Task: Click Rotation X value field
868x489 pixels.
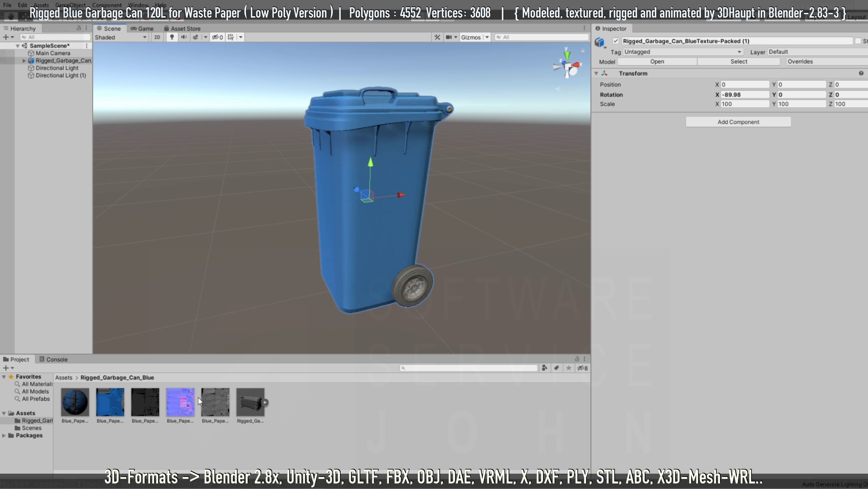Action: tap(745, 95)
